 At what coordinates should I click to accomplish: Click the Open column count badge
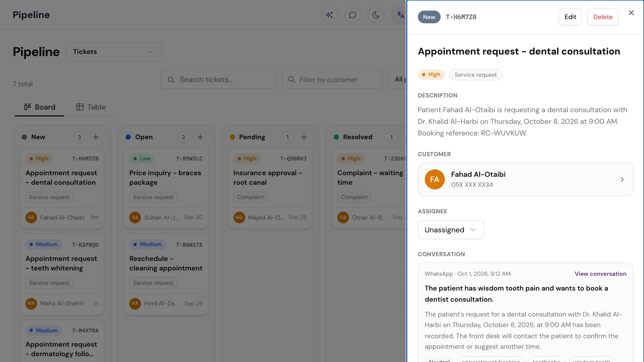coord(183,137)
